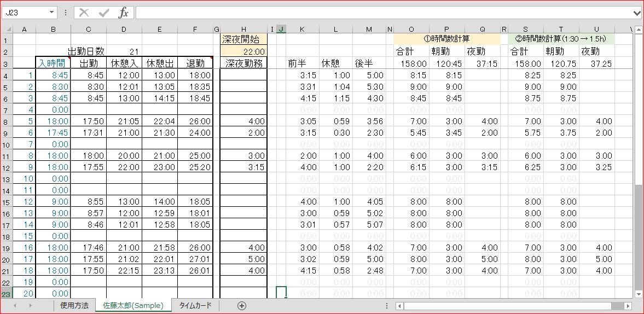The width and height of the screenshot is (644, 314).
Task: Click the 3:45 朝勤 cell
Action: click(447, 132)
